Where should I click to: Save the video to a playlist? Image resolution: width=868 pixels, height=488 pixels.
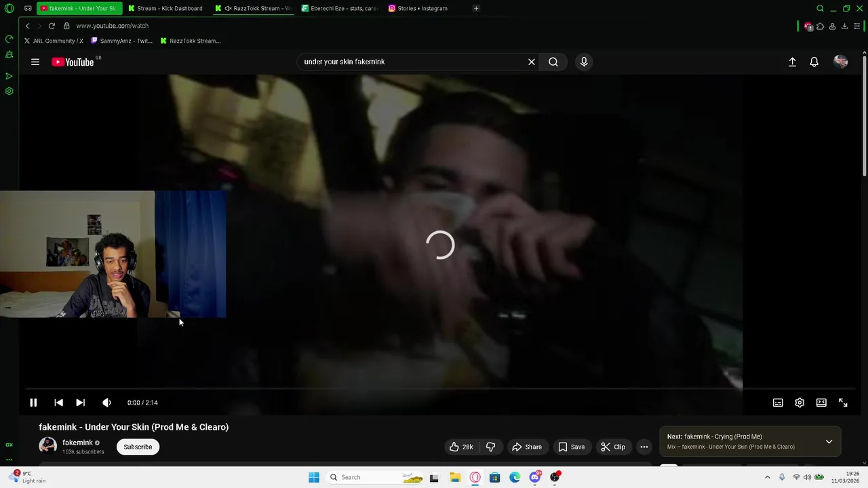(571, 447)
